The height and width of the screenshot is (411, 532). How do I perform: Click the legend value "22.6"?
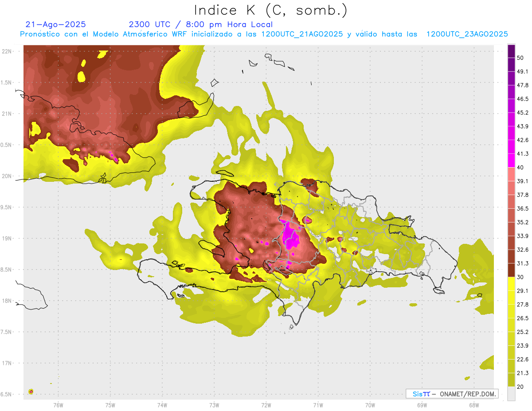[x=523, y=359]
